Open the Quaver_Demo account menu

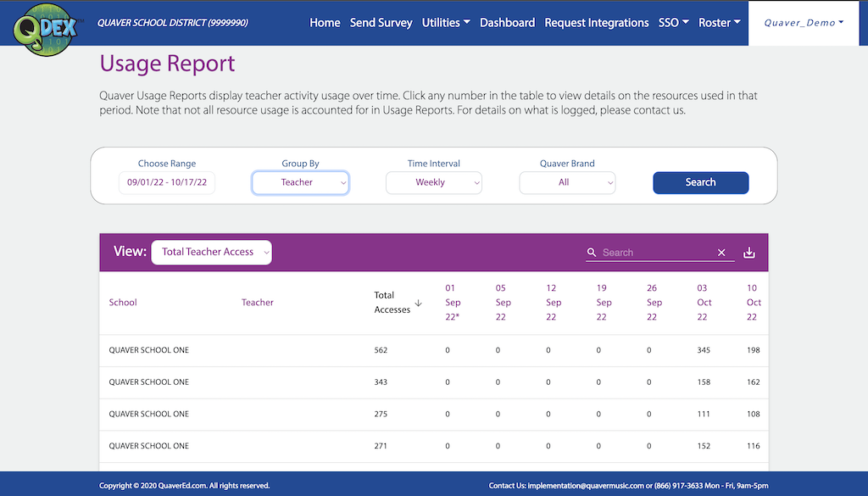pyautogui.click(x=804, y=23)
